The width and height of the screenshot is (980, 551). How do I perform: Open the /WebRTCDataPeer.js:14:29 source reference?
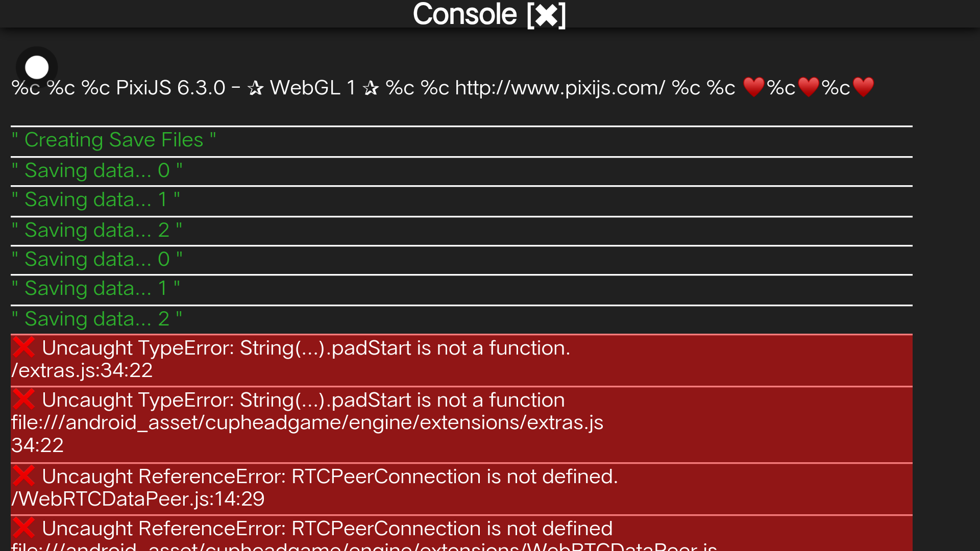pos(138,499)
